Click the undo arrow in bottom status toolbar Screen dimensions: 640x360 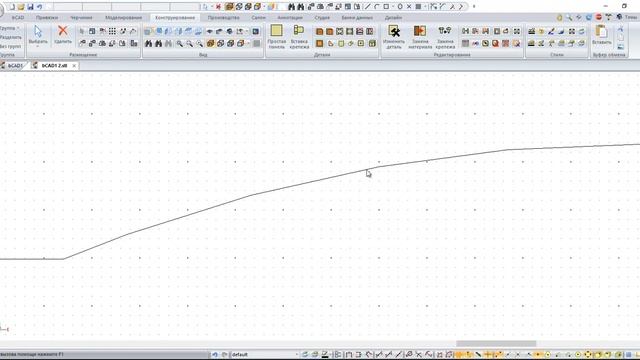click(215, 354)
